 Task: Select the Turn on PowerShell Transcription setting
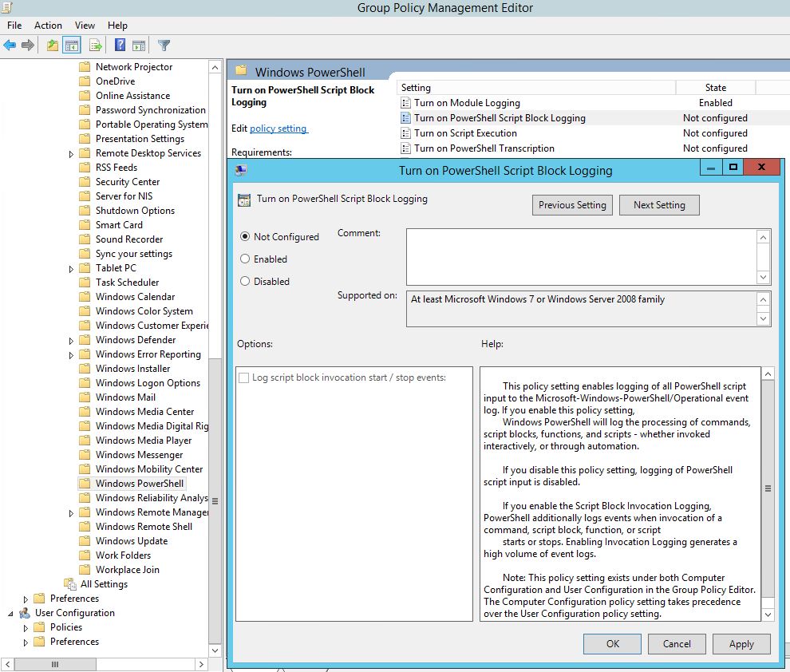coord(484,148)
